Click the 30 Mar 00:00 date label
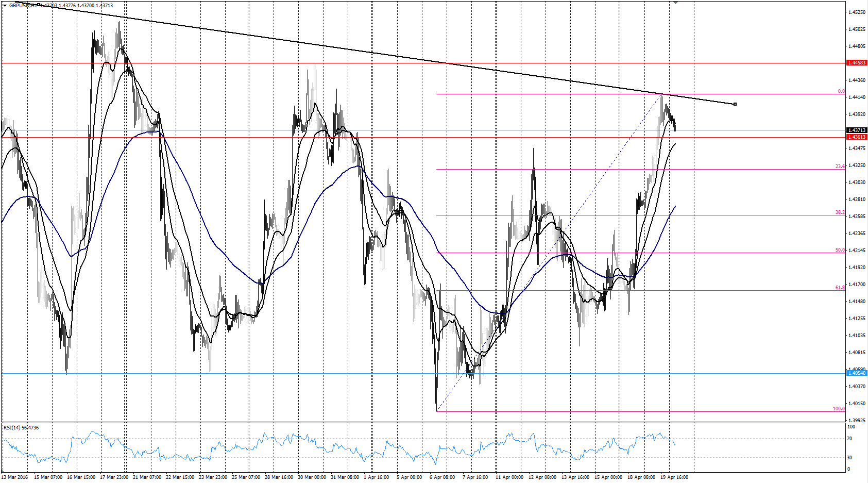This screenshot has width=868, height=483. pyautogui.click(x=312, y=477)
